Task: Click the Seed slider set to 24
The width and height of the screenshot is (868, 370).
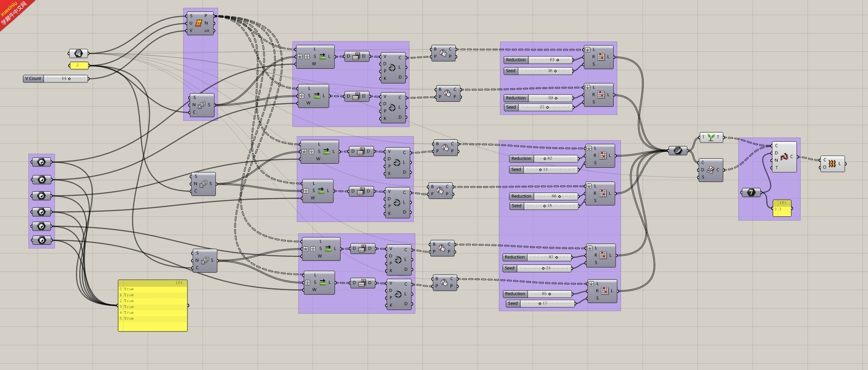Action: (x=538, y=268)
